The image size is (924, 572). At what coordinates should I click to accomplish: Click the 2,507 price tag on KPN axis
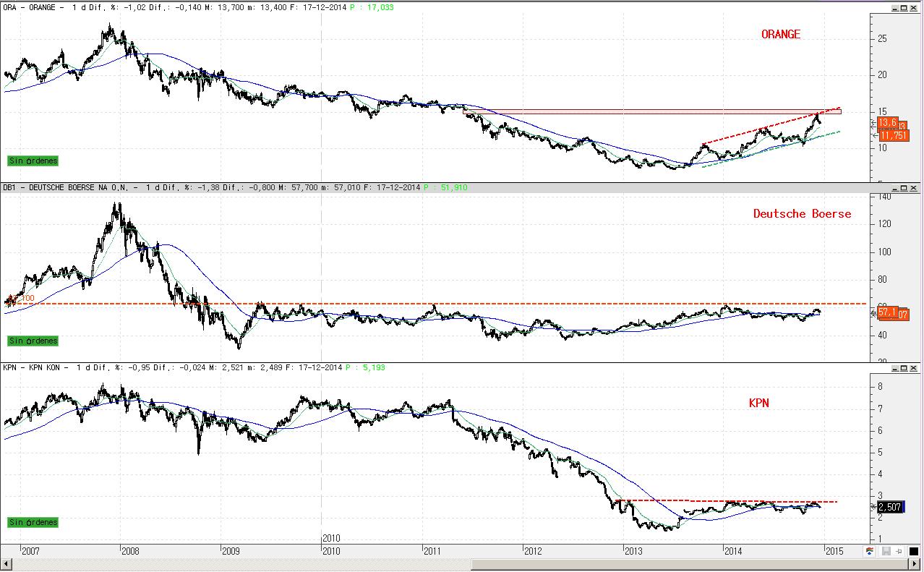pyautogui.click(x=890, y=507)
